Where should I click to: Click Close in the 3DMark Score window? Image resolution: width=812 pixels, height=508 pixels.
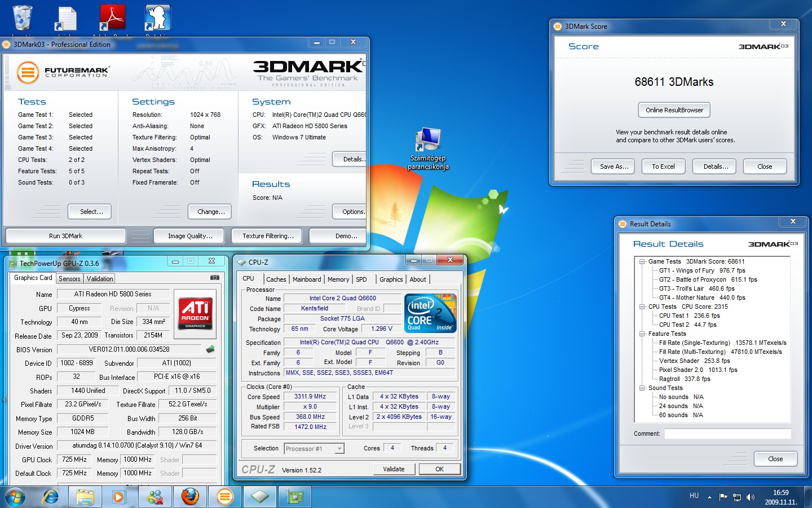point(765,167)
